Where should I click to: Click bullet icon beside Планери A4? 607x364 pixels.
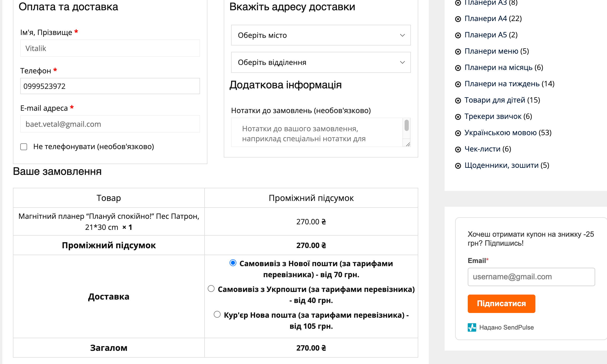pos(458,19)
